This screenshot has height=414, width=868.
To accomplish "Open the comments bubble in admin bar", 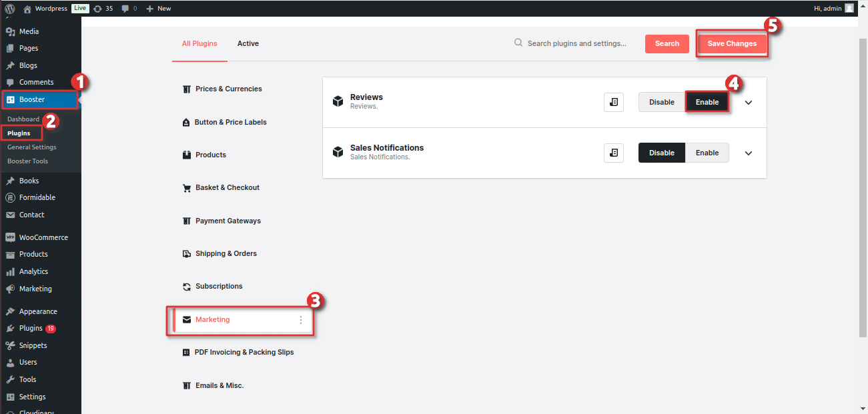I will coord(125,9).
